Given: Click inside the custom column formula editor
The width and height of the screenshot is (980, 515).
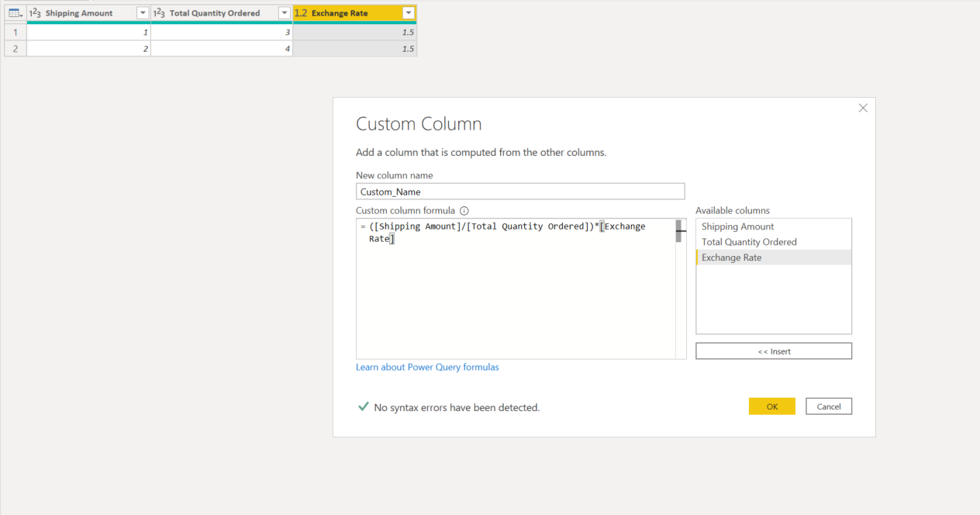Looking at the screenshot, I should (516, 289).
